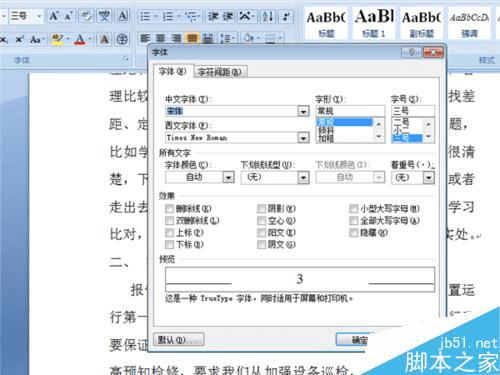Image resolution: width=500 pixels, height=375 pixels.
Task: Click the dialog help (?) button
Action: point(412,52)
